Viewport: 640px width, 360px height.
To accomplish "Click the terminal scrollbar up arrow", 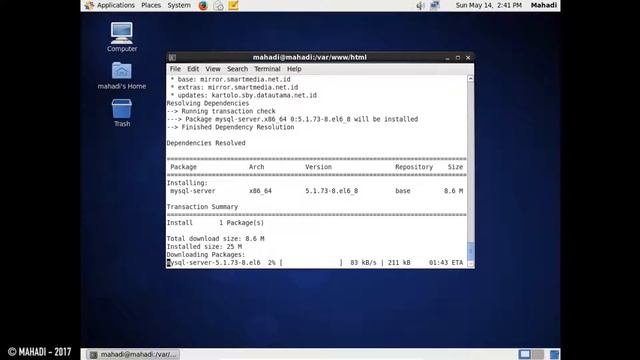I will 471,78.
